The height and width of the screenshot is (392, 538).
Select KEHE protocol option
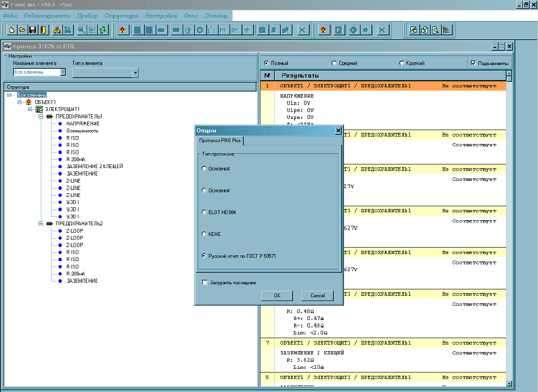tap(204, 234)
